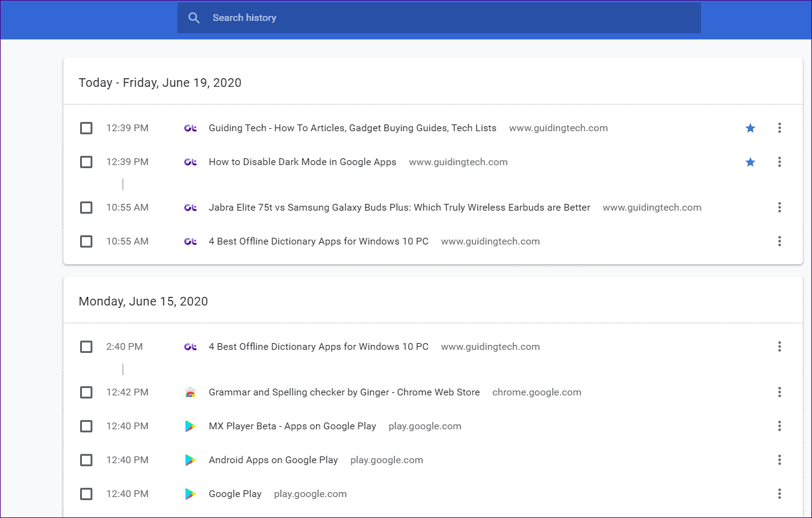Click Google Play favicon of MX Player Beta entry

pos(190,426)
